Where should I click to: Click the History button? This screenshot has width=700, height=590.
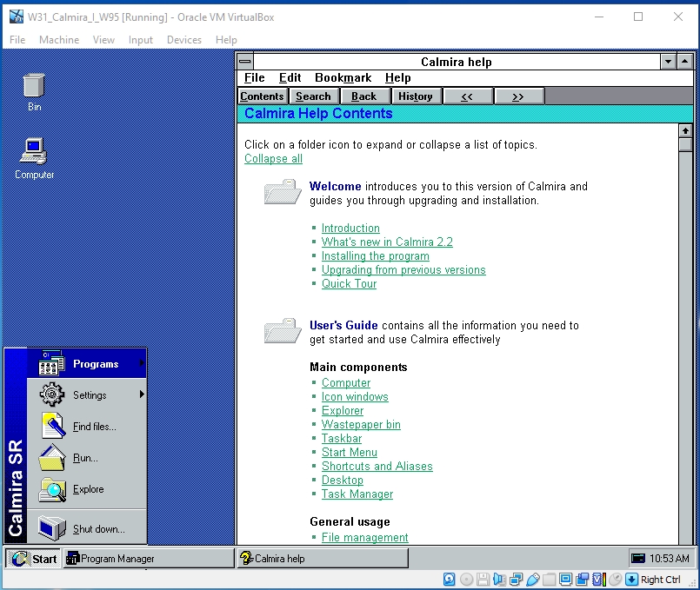click(415, 96)
